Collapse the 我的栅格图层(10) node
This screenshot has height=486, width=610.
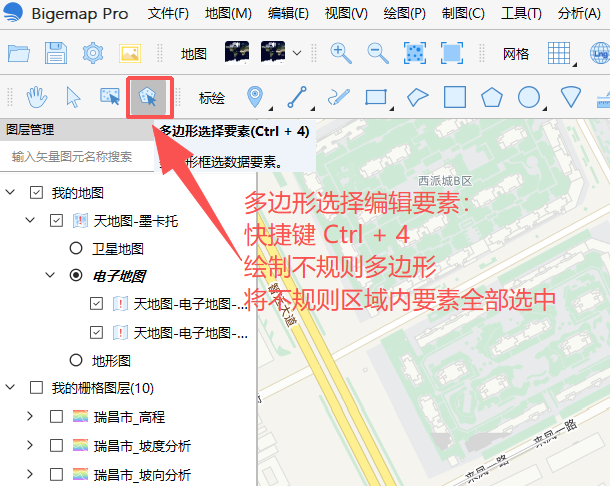(x=11, y=387)
